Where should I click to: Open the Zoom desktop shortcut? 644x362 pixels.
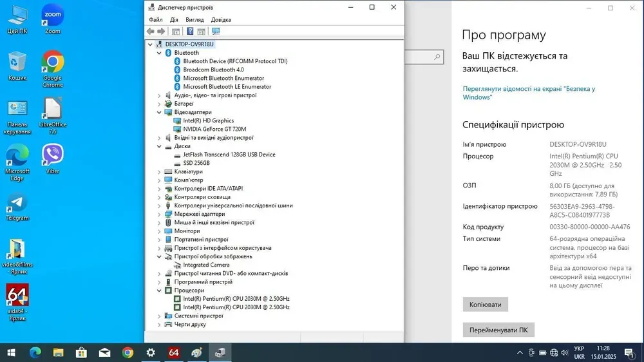pos(52,17)
